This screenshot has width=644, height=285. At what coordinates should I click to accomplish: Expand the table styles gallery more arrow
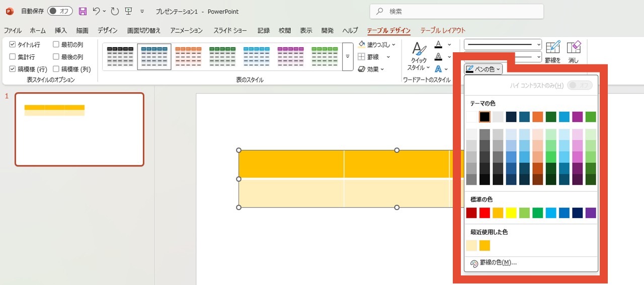tap(347, 56)
